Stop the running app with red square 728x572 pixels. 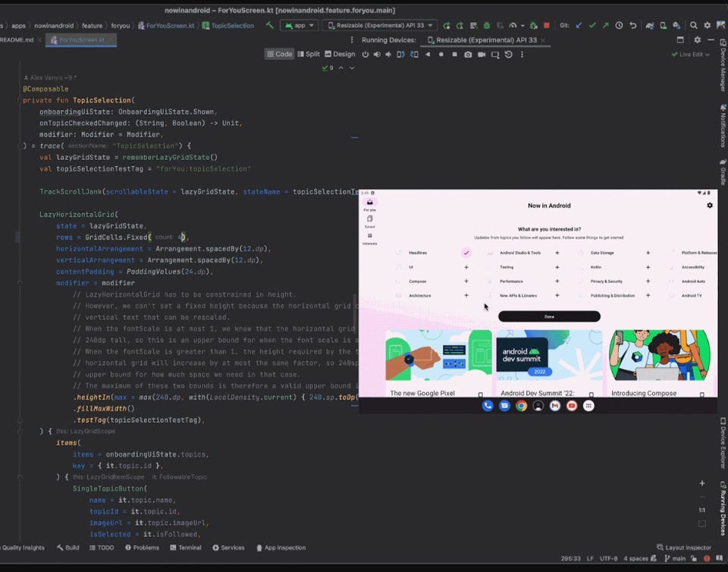pos(547,26)
